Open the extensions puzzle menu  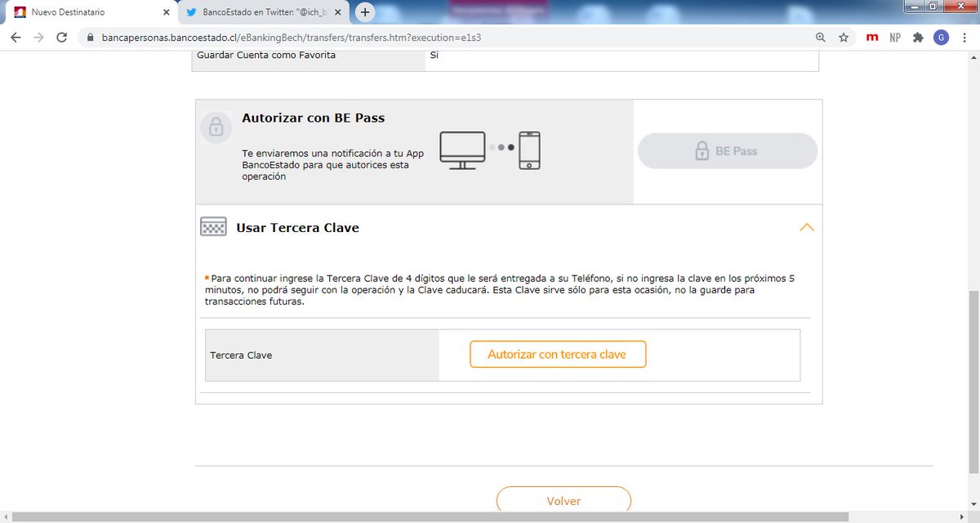918,38
